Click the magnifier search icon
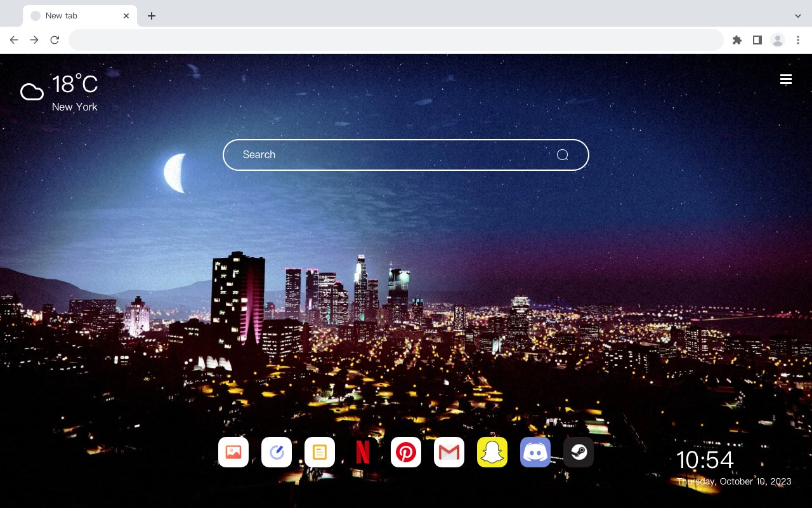 (x=563, y=155)
